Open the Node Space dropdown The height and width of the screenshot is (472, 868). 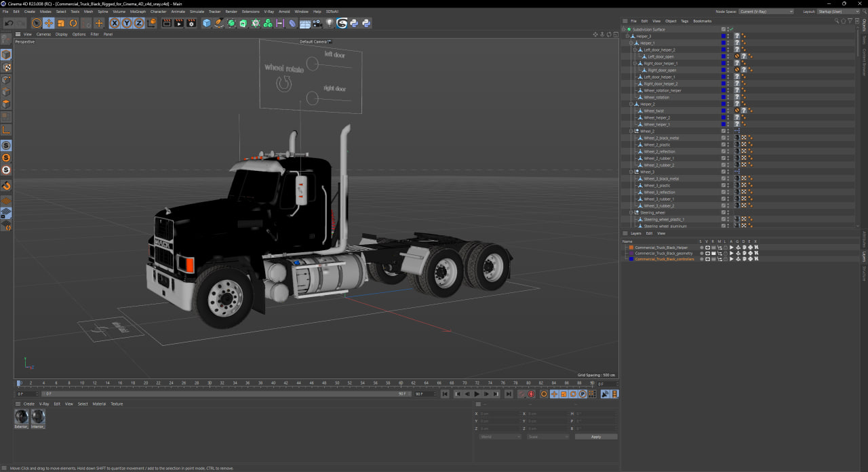tap(766, 12)
